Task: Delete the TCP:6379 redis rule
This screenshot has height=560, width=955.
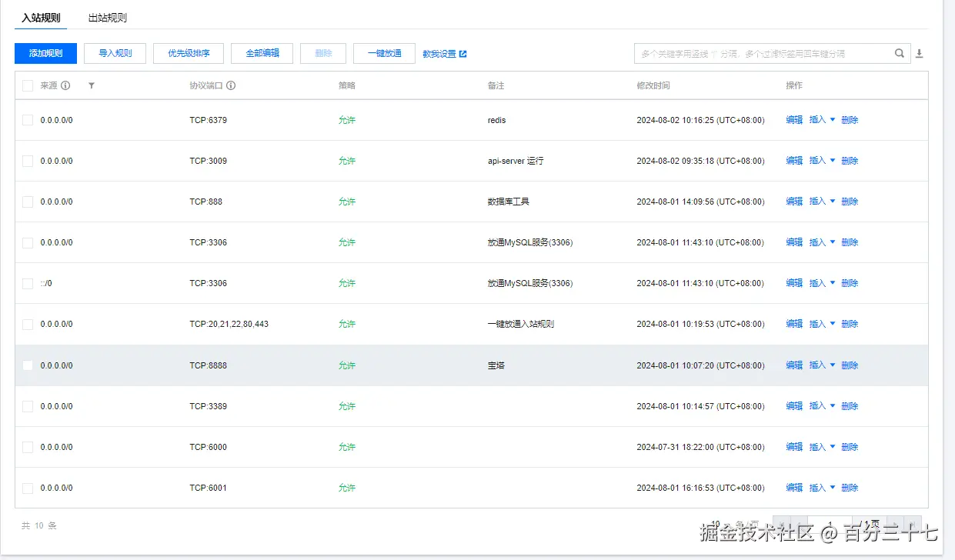Action: click(x=850, y=120)
